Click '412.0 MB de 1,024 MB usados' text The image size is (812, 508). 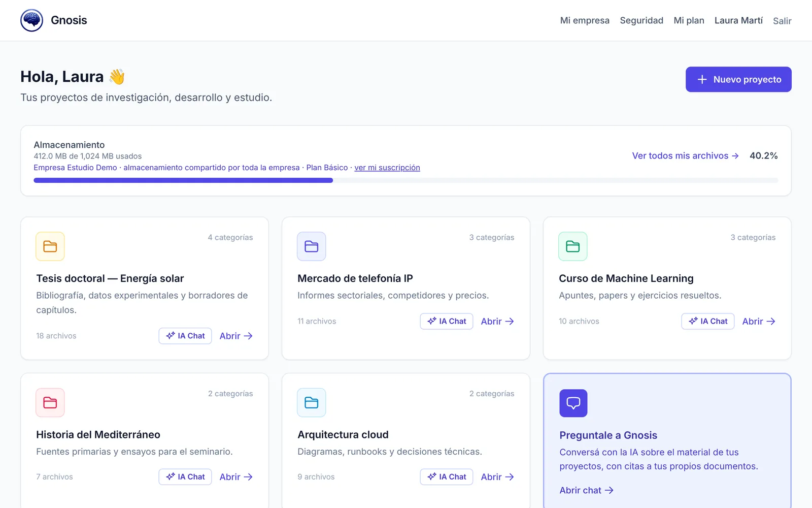click(x=88, y=156)
